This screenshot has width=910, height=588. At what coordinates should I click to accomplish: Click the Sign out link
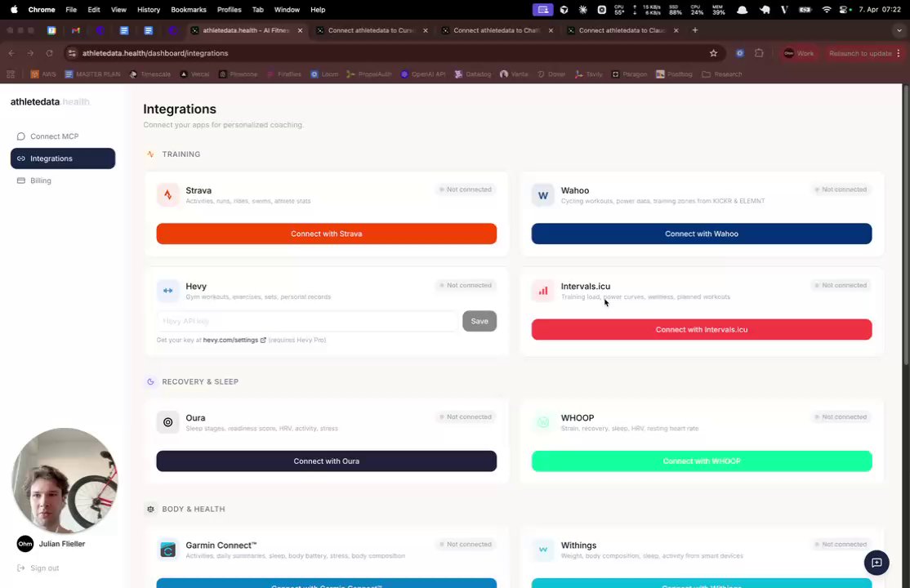coord(38,568)
